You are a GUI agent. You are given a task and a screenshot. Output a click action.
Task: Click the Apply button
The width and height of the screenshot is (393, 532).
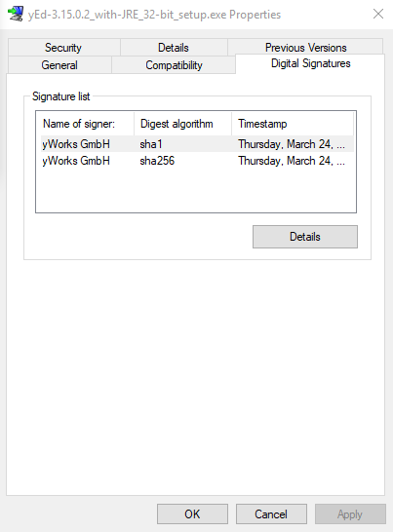pyautogui.click(x=350, y=514)
